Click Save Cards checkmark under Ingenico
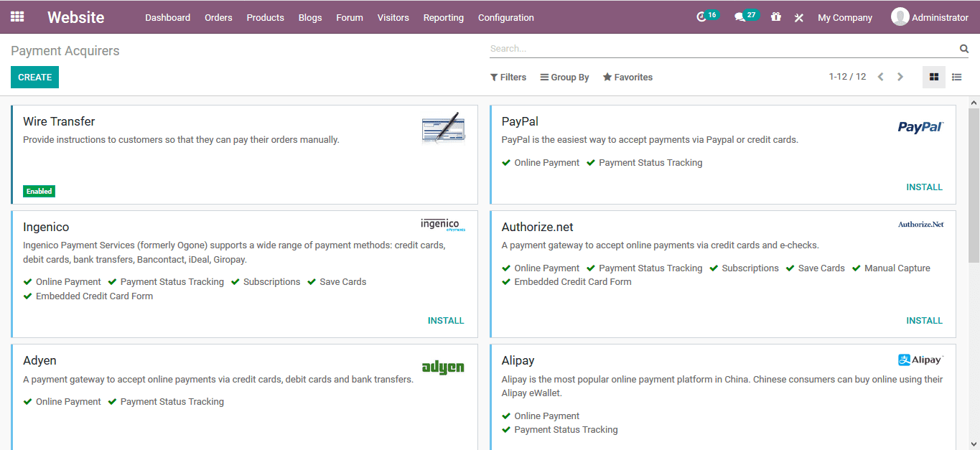This screenshot has width=980, height=450. click(x=312, y=281)
